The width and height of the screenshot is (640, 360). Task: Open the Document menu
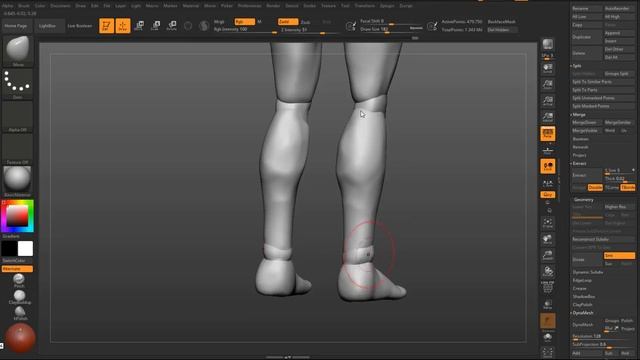(x=60, y=6)
